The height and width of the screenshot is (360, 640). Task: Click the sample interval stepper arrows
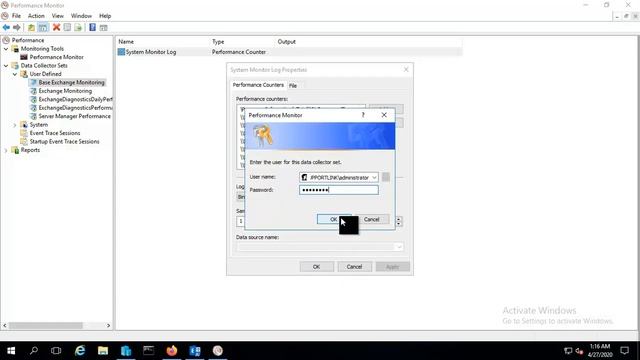tap(399, 221)
